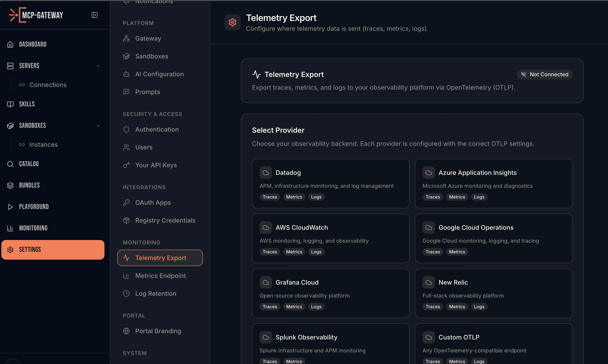This screenshot has height=364, width=608.
Task: Collapse the navigation sidebar
Action: (x=94, y=15)
